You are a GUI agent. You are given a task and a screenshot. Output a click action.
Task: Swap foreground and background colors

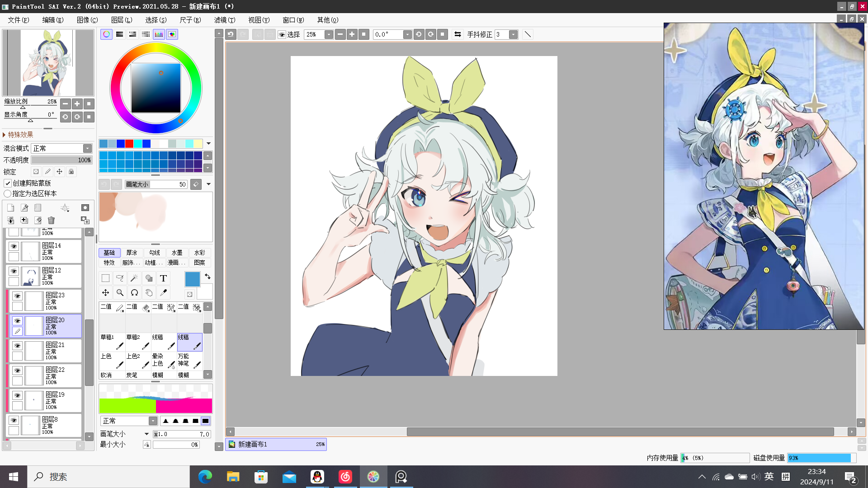click(x=208, y=277)
